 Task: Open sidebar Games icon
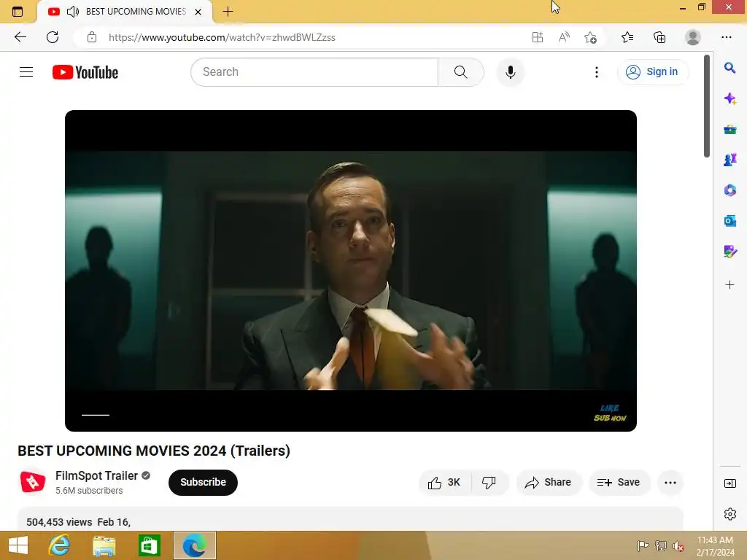729,160
